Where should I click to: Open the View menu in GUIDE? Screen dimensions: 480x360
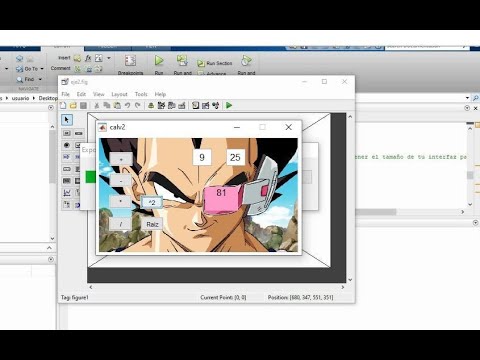coord(99,94)
